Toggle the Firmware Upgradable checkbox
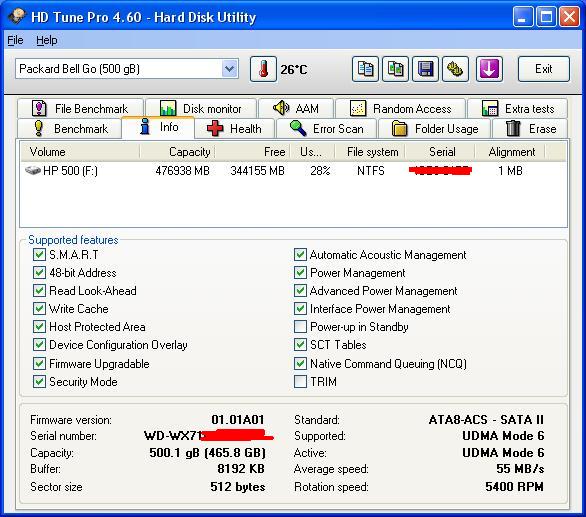 click(x=39, y=363)
